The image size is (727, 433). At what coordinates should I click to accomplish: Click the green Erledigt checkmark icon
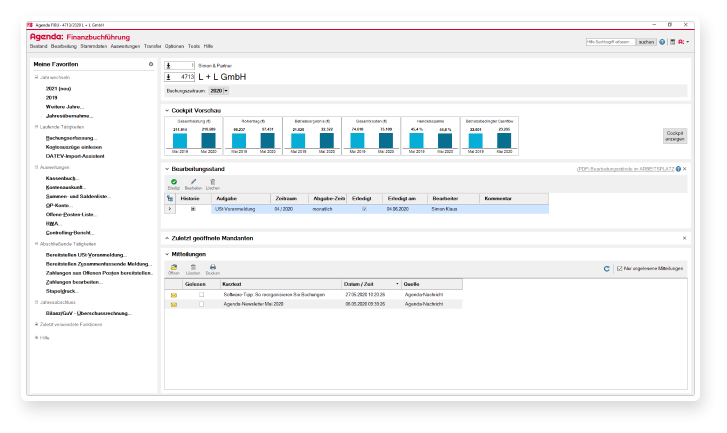173,181
